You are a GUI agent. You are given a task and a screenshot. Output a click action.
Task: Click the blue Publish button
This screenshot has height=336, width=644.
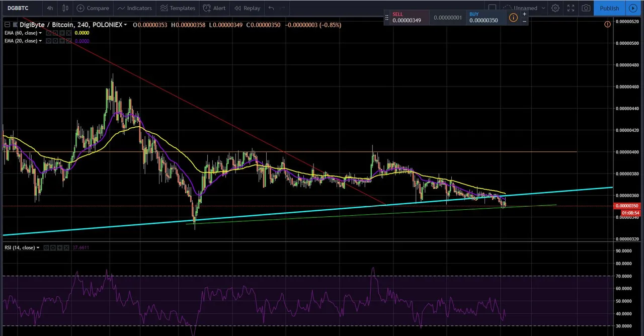[x=609, y=8]
